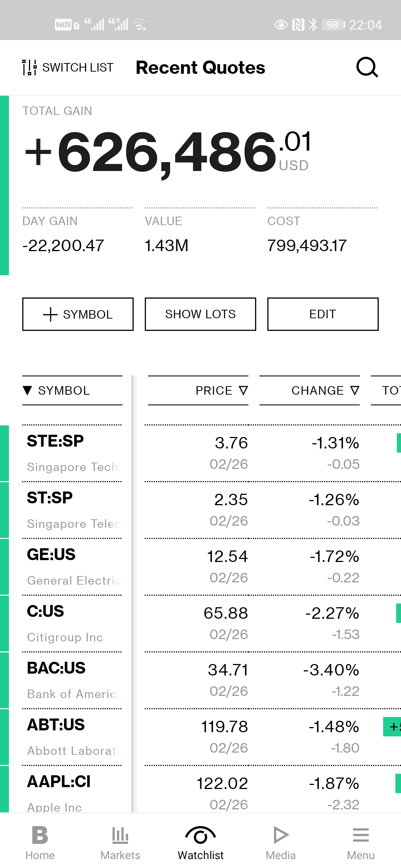Open the hamburger Menu icon

(361, 835)
